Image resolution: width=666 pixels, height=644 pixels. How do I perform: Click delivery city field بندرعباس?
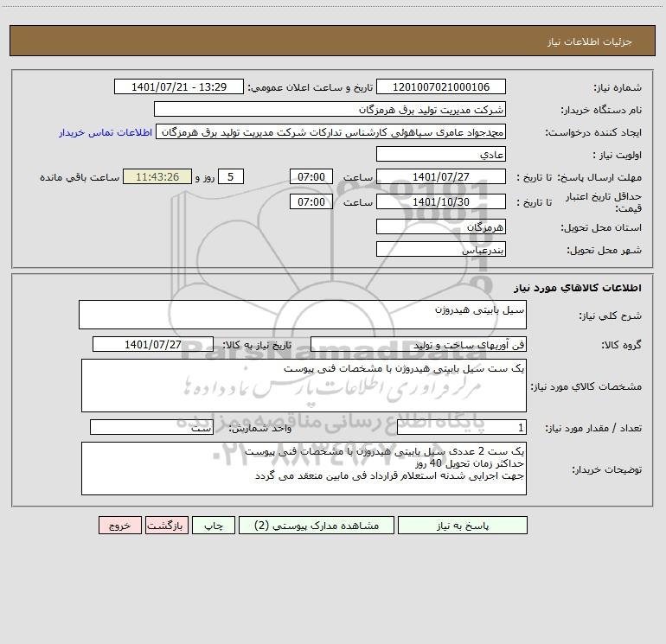pyautogui.click(x=441, y=249)
